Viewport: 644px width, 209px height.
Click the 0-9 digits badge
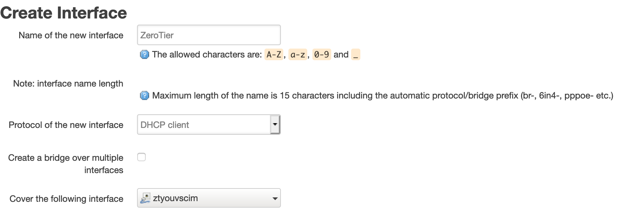322,54
